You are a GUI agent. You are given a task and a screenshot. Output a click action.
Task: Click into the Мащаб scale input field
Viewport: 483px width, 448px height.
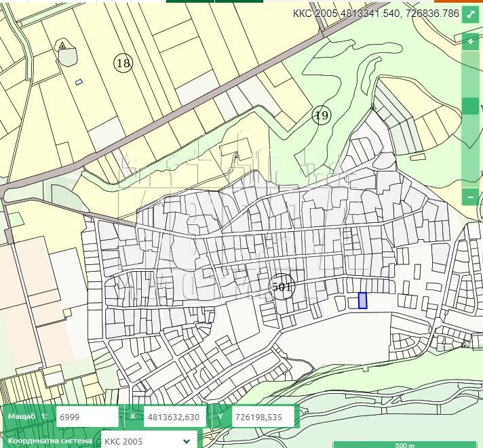tap(88, 417)
